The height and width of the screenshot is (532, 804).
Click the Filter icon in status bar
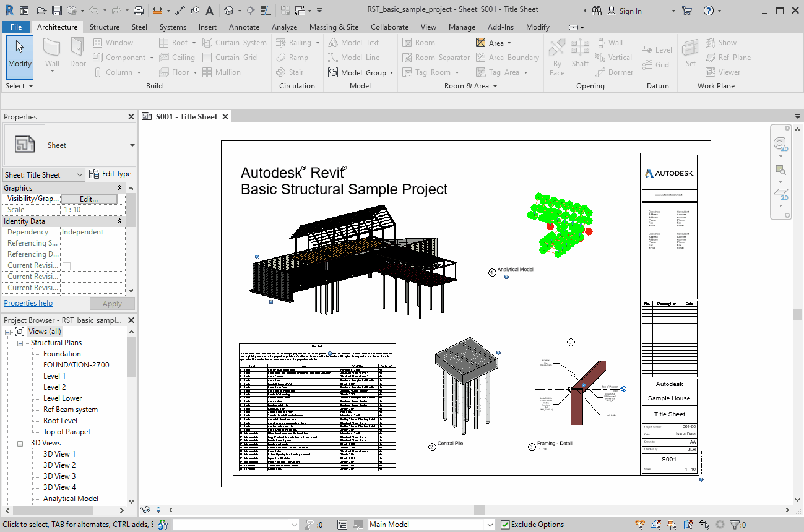(x=735, y=525)
